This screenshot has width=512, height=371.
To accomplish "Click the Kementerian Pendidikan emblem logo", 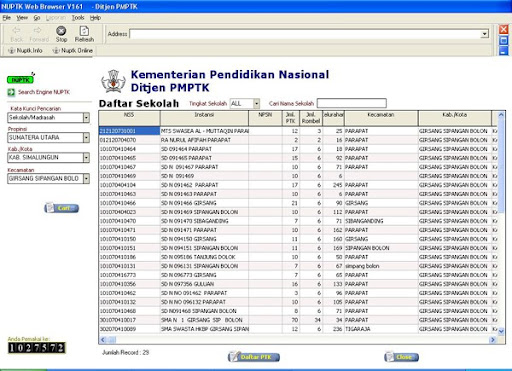I will tap(113, 81).
